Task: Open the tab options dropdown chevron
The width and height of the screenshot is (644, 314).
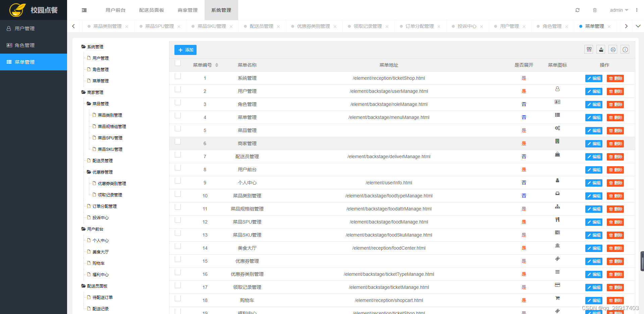Action: pyautogui.click(x=638, y=26)
